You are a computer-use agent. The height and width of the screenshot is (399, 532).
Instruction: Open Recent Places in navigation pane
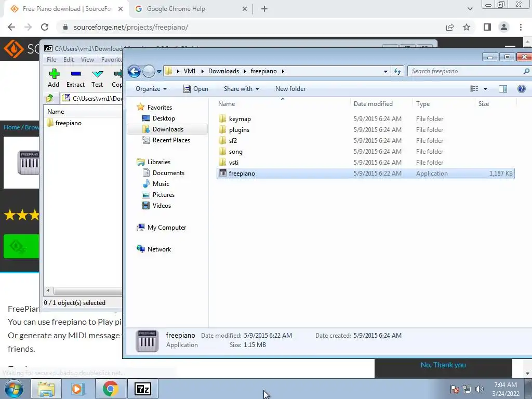point(171,140)
